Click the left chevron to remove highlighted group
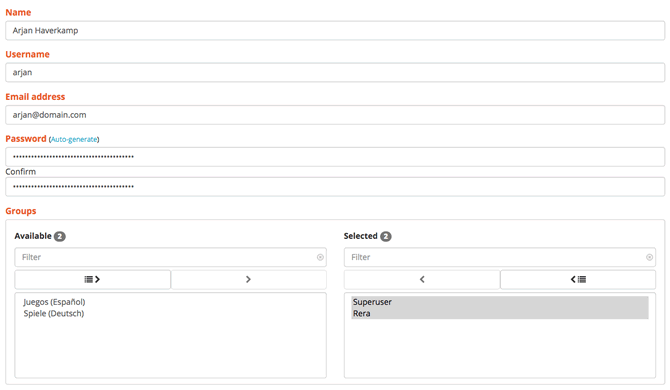 pyautogui.click(x=422, y=279)
